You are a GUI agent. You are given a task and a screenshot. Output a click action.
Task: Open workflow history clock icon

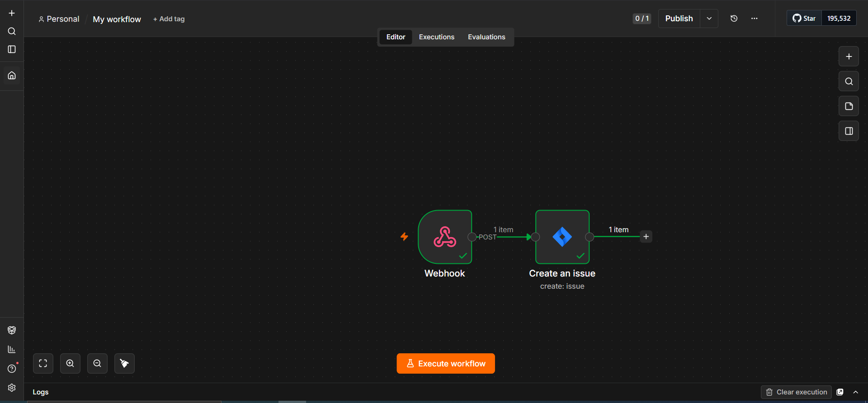[734, 19]
